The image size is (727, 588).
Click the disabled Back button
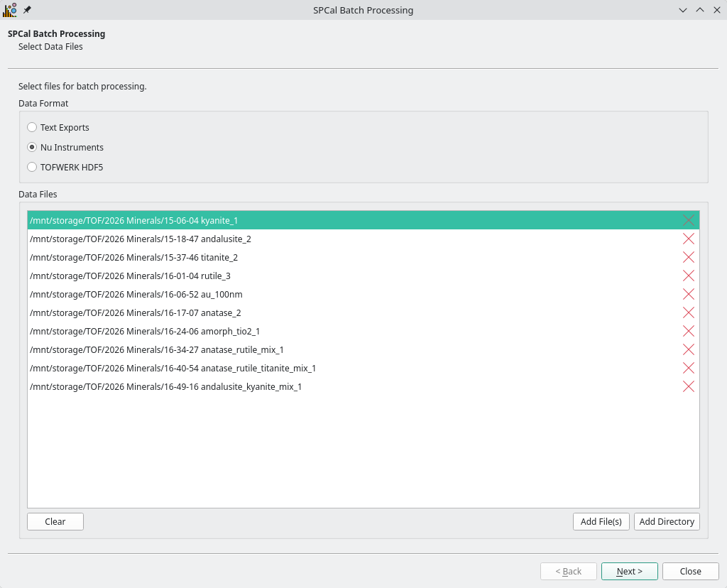click(569, 571)
